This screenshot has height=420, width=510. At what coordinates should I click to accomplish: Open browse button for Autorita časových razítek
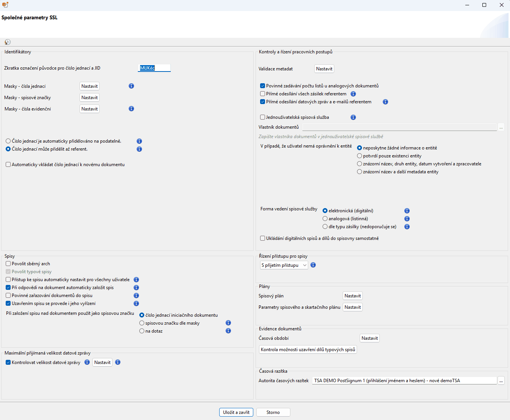501,381
